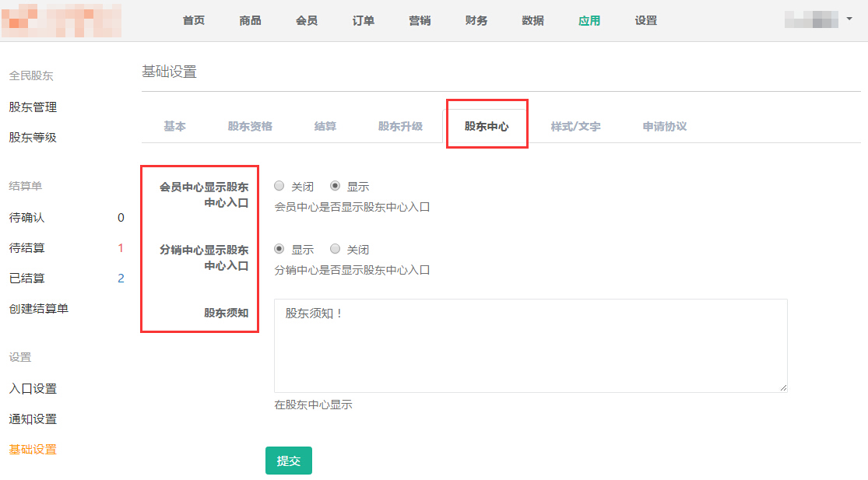Click the 提交 button
The image size is (868, 480).
(288, 461)
